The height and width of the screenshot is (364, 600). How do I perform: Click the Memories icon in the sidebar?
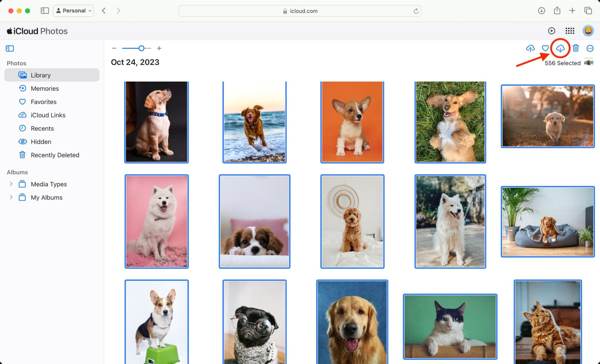click(23, 88)
